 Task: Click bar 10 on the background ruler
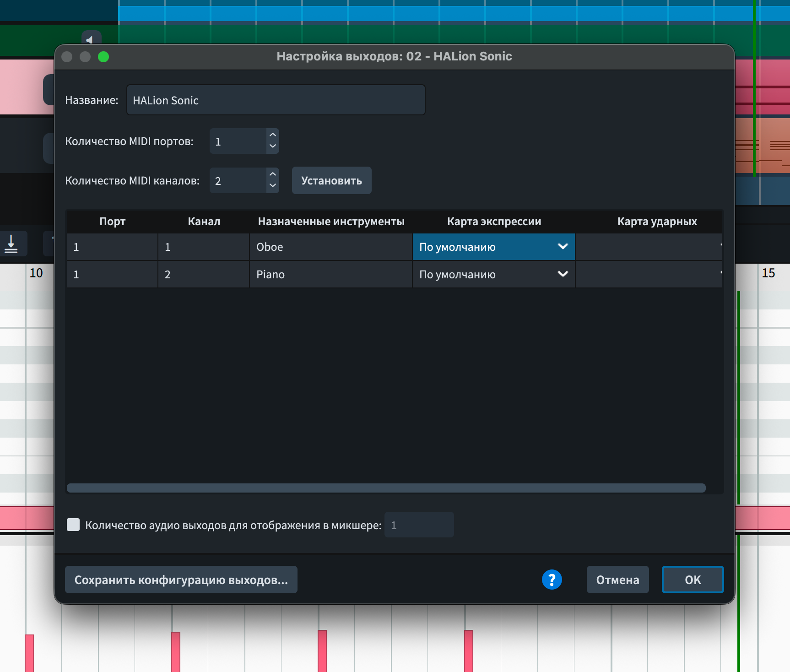click(36, 273)
